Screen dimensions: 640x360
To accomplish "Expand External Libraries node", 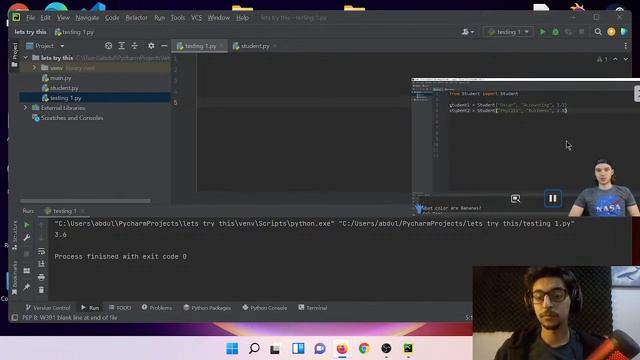I will tap(26, 108).
